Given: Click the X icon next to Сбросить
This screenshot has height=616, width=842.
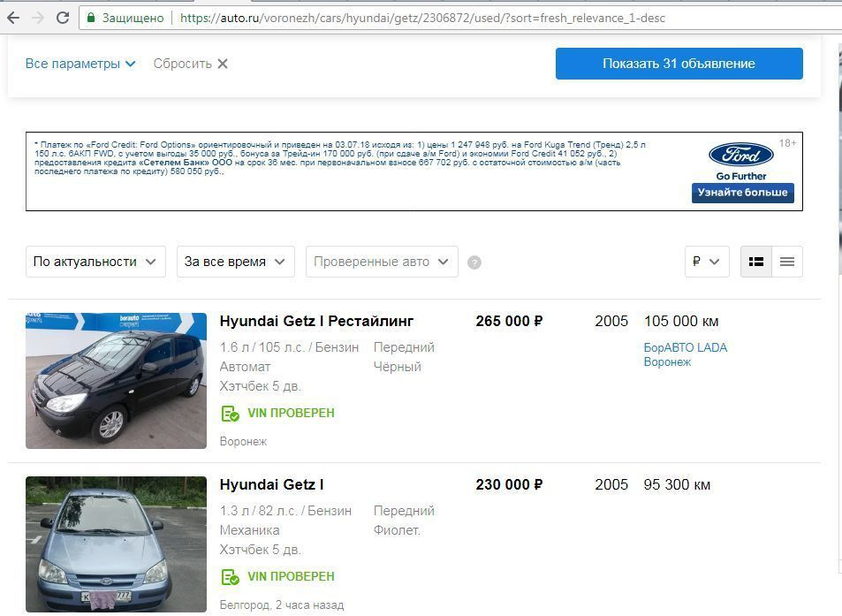Looking at the screenshot, I should [x=223, y=64].
